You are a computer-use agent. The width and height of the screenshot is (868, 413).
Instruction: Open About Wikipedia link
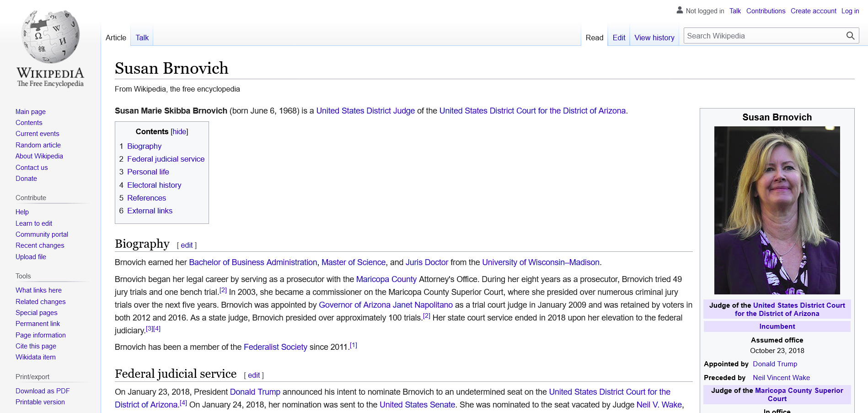point(39,156)
